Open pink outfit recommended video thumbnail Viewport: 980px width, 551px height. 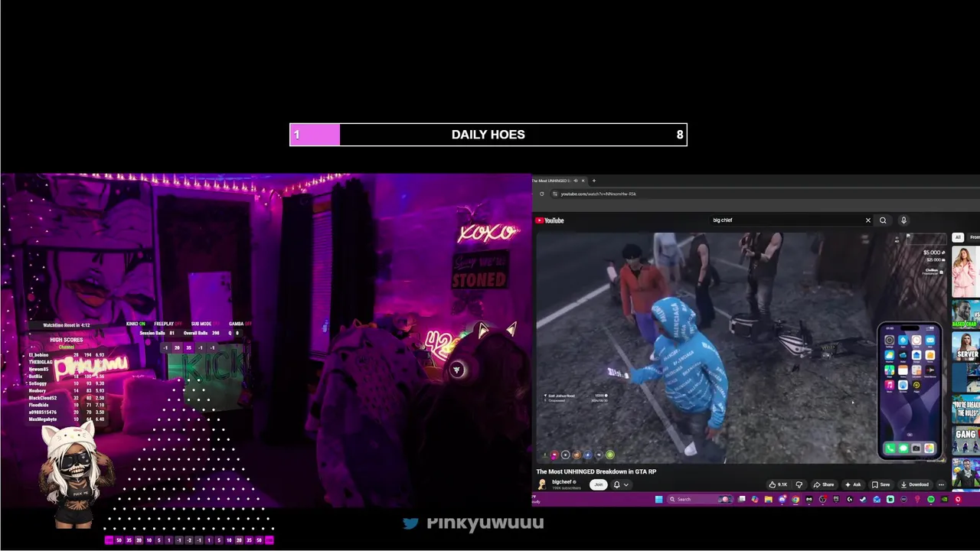pos(965,272)
